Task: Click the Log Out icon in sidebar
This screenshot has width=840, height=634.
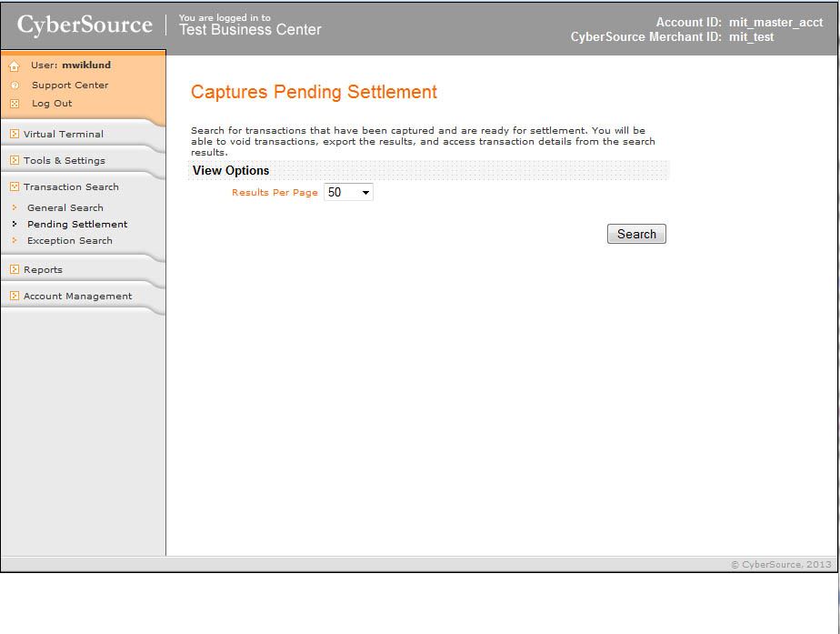Action: click(x=15, y=104)
